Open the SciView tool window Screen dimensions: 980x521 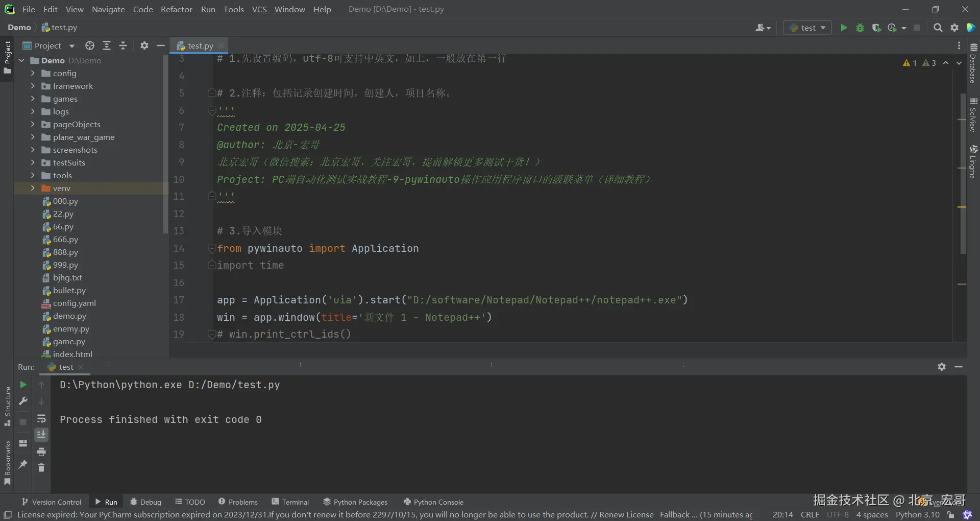coord(973,114)
